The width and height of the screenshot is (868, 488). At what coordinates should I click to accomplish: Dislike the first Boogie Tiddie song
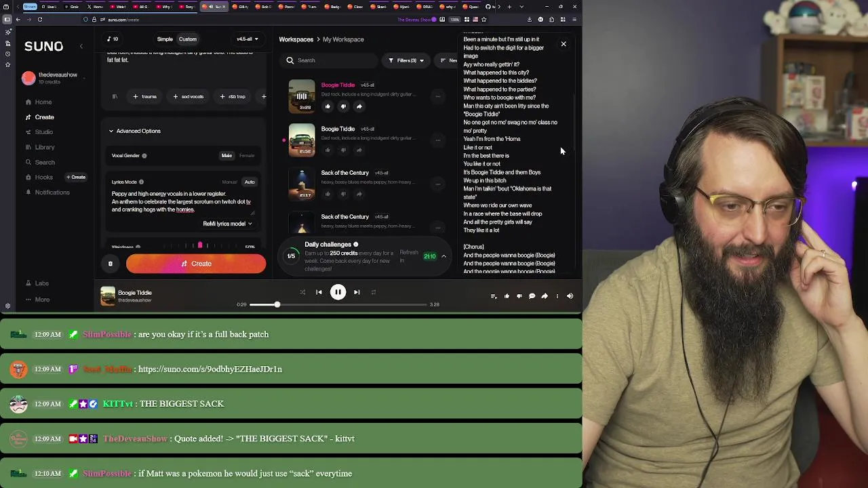343,106
